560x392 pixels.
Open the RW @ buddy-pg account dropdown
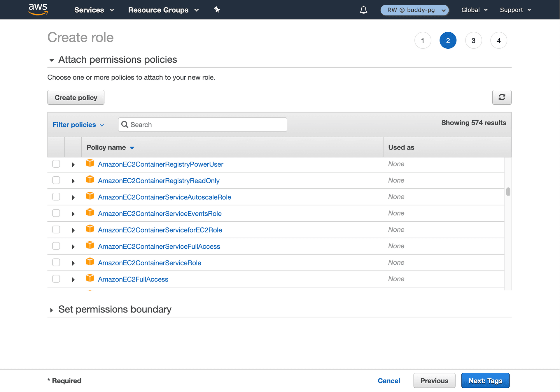coord(414,10)
